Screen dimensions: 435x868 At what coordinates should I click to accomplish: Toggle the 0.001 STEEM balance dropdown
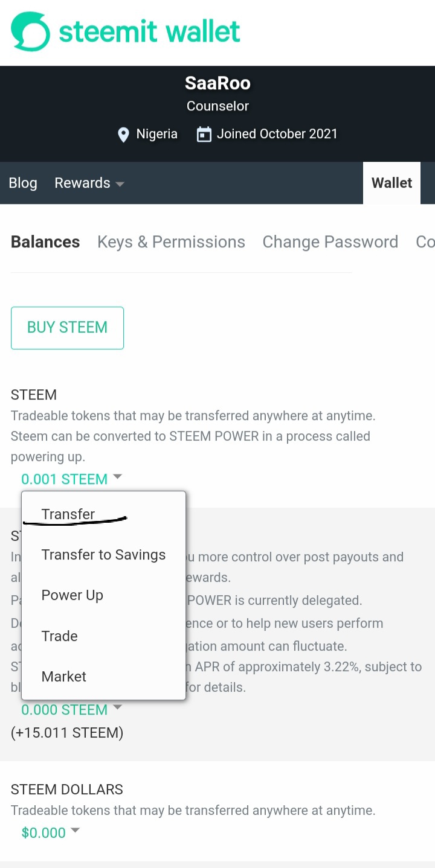[71, 479]
